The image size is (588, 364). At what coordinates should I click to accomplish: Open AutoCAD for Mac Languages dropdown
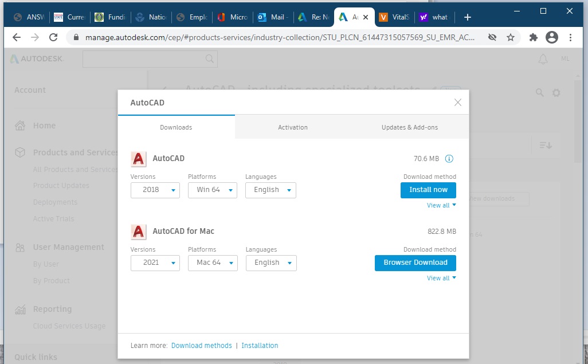(x=271, y=263)
